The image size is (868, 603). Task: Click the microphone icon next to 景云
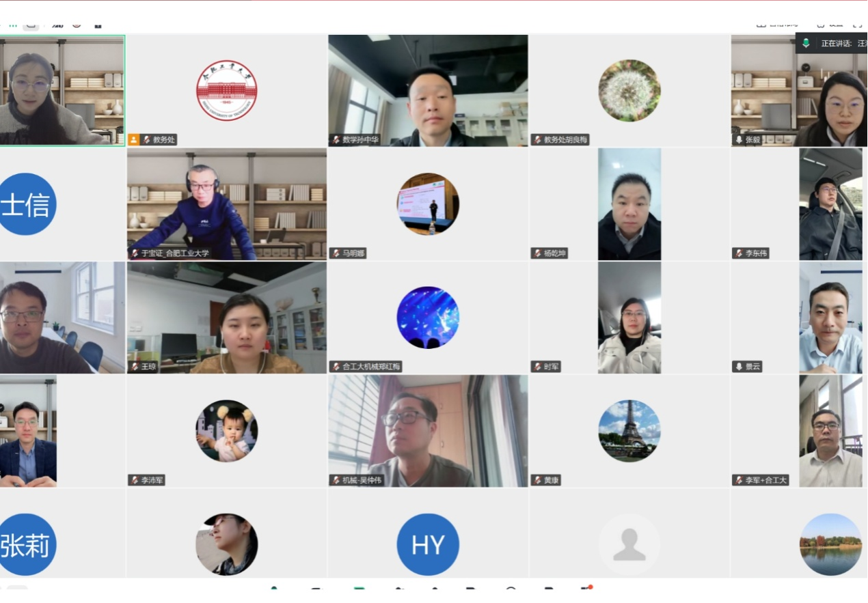(738, 367)
